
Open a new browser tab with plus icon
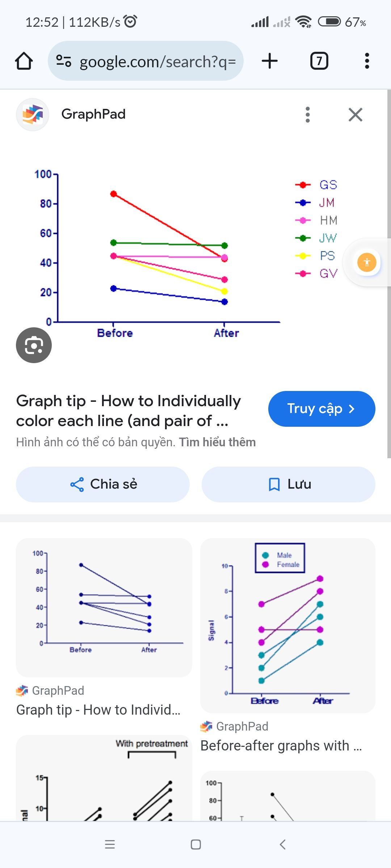270,61
